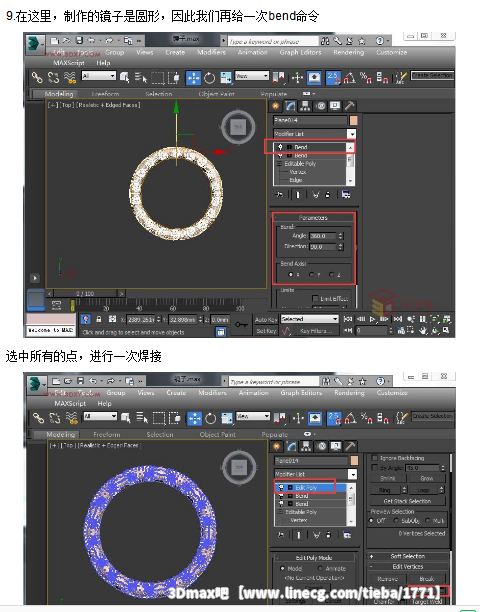
Task: Open Customize menu in second screenshot
Action: tap(392, 393)
